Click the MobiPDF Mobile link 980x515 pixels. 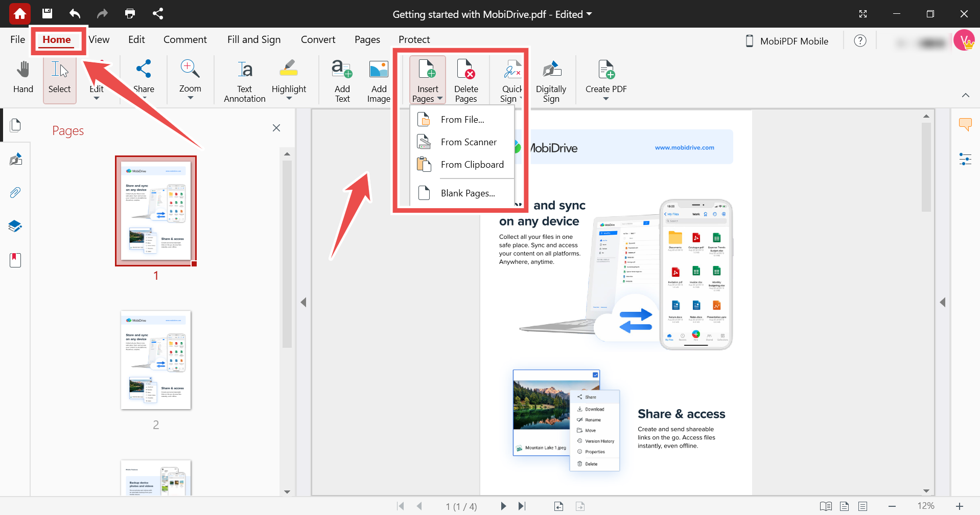(794, 41)
